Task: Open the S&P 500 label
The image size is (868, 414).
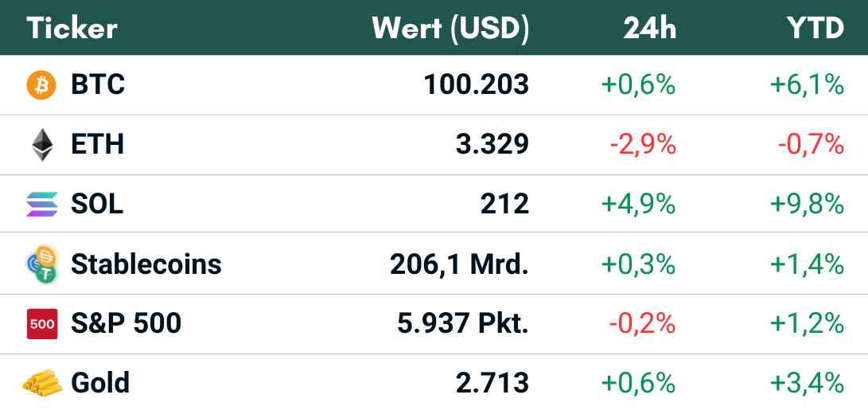Action: coord(126,324)
